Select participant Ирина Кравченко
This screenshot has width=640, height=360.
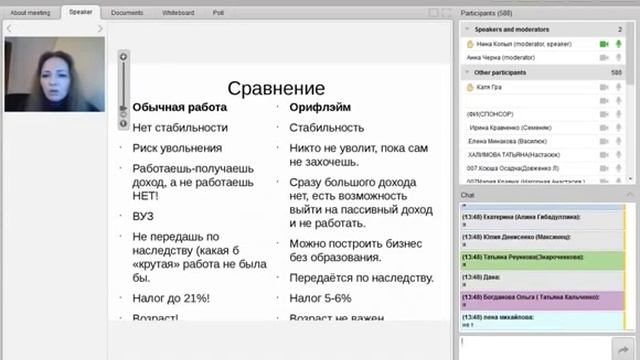coord(510,128)
